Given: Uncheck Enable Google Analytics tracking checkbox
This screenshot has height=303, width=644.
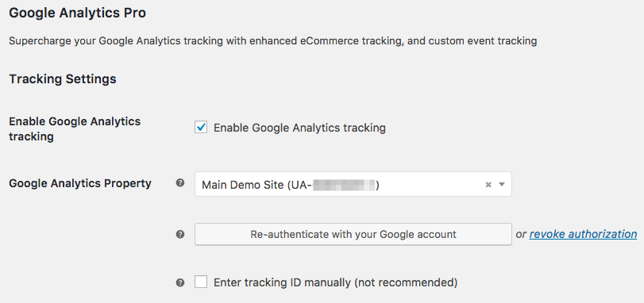Looking at the screenshot, I should [201, 128].
